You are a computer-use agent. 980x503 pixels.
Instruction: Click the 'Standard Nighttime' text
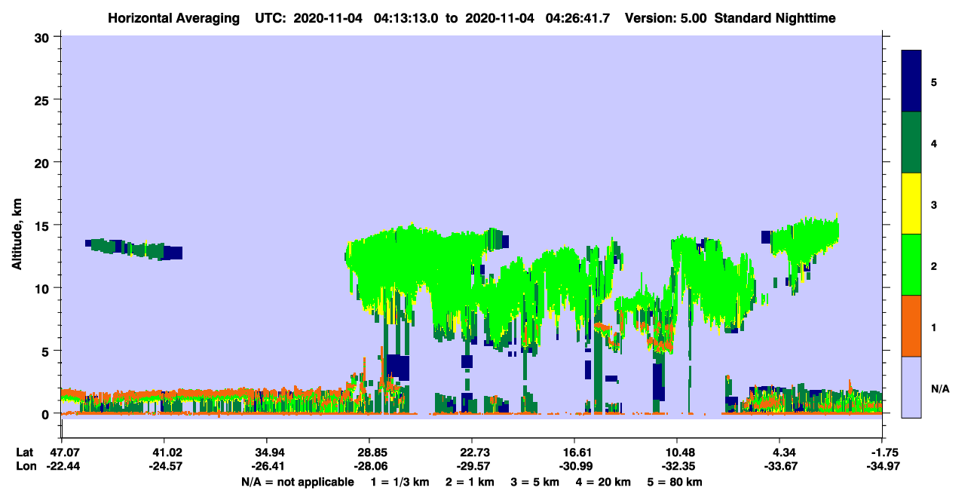point(775,18)
